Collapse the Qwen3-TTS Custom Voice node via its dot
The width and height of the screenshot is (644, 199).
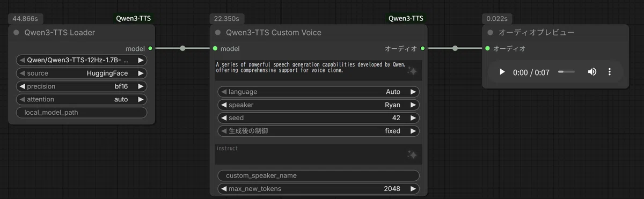click(x=218, y=32)
